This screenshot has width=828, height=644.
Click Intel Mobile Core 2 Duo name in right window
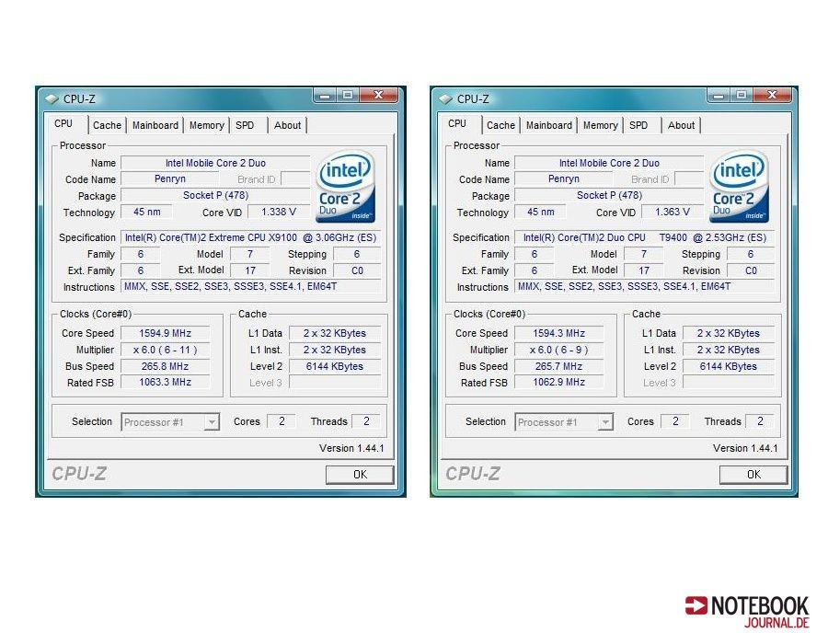pos(609,163)
